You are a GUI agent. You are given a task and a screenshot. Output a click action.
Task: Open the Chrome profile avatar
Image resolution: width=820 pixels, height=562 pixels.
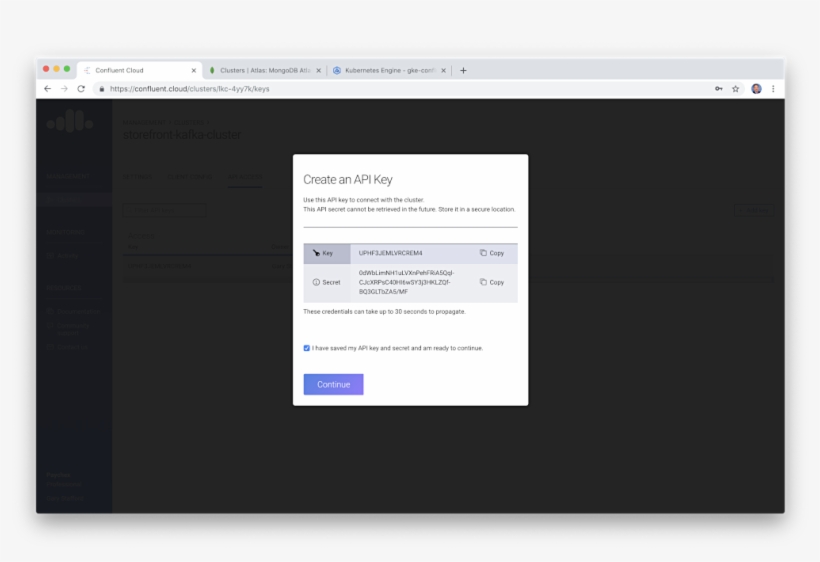coord(756,89)
